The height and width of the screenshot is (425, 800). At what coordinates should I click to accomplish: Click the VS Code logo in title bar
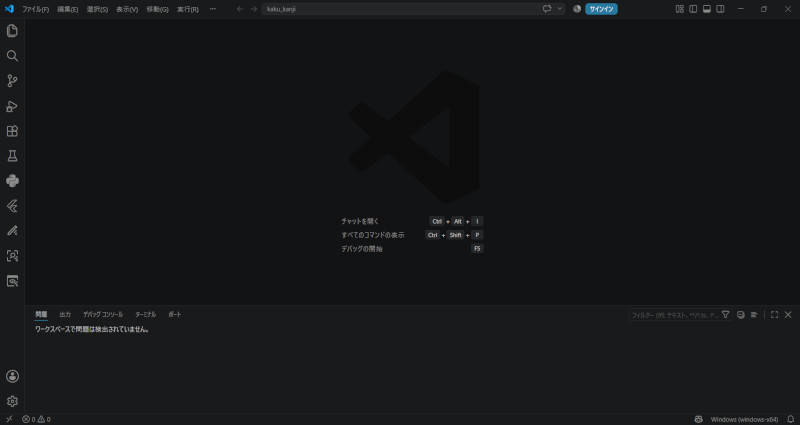pyautogui.click(x=9, y=9)
